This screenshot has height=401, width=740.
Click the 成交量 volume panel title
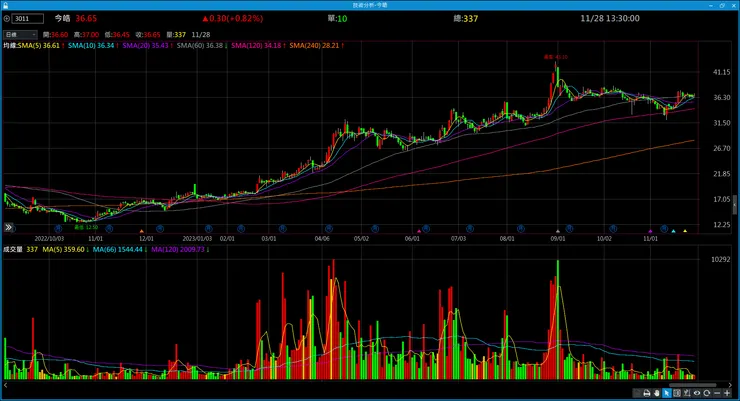pos(13,250)
